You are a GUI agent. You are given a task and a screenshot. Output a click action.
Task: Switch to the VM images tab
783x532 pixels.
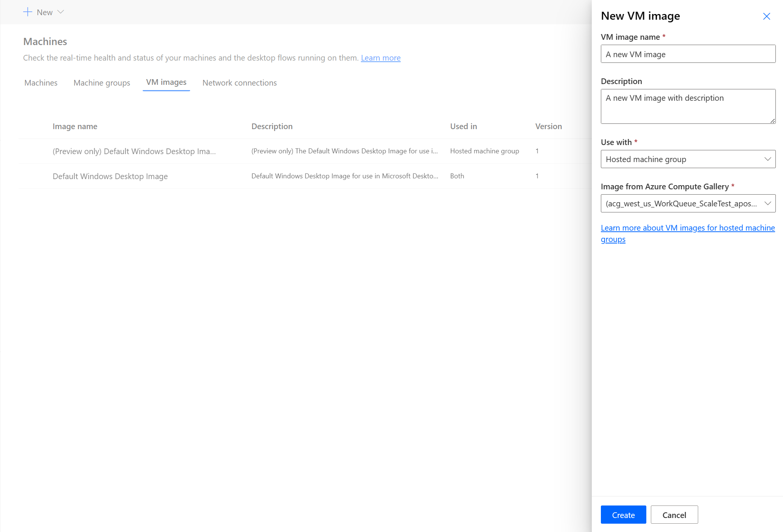coord(165,83)
